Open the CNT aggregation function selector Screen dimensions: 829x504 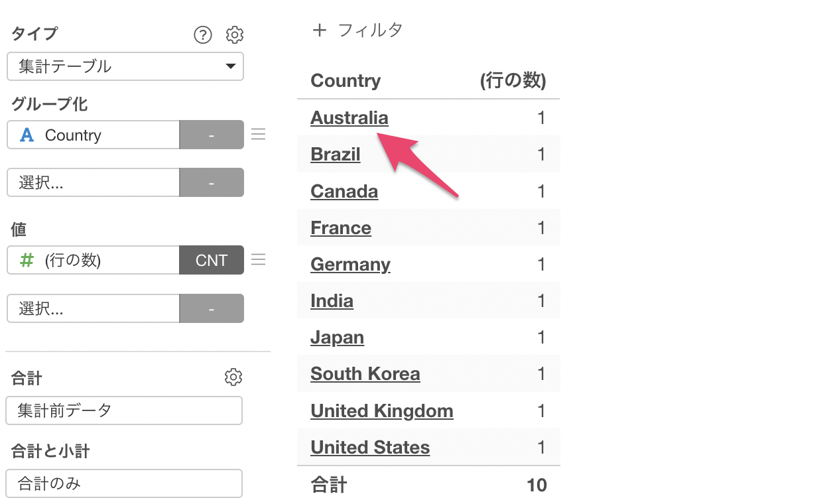click(x=211, y=260)
